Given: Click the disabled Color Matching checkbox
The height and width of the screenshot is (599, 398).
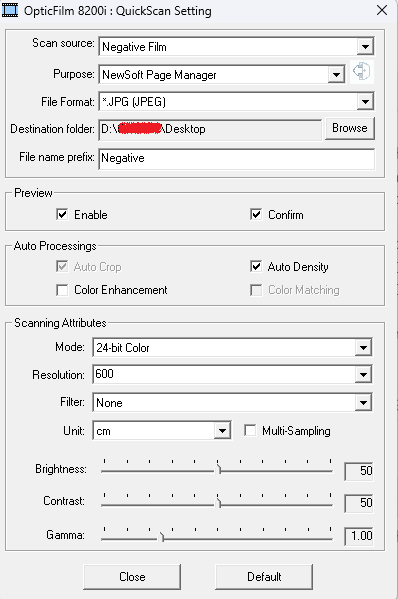Looking at the screenshot, I should click(x=256, y=290).
